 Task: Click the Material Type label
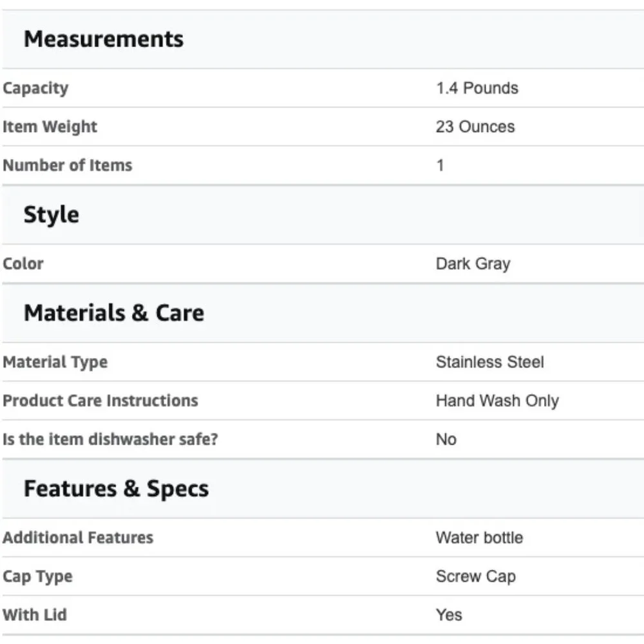pos(55,362)
